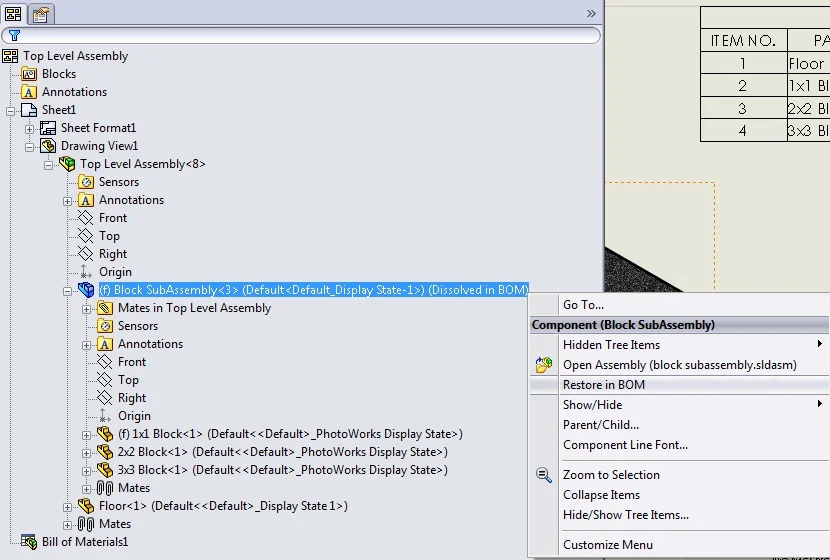Click the Floor<1> part icon
830x560 pixels.
click(86, 506)
